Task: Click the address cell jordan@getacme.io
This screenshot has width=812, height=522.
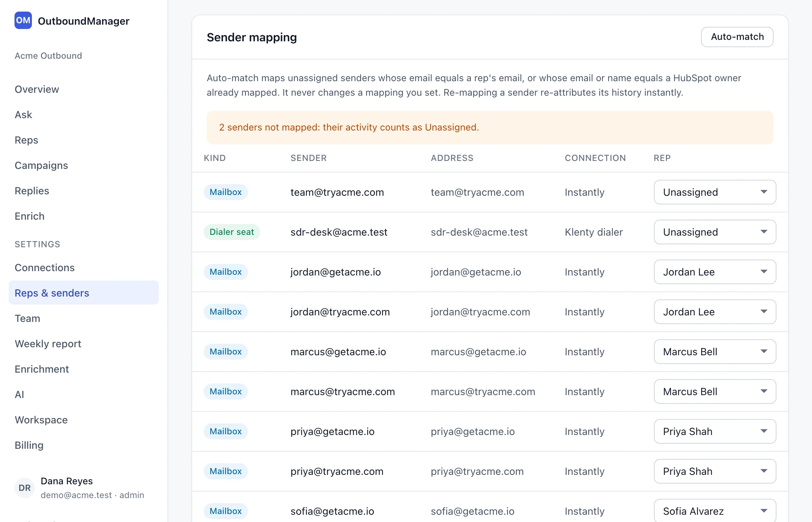Action: click(x=476, y=272)
